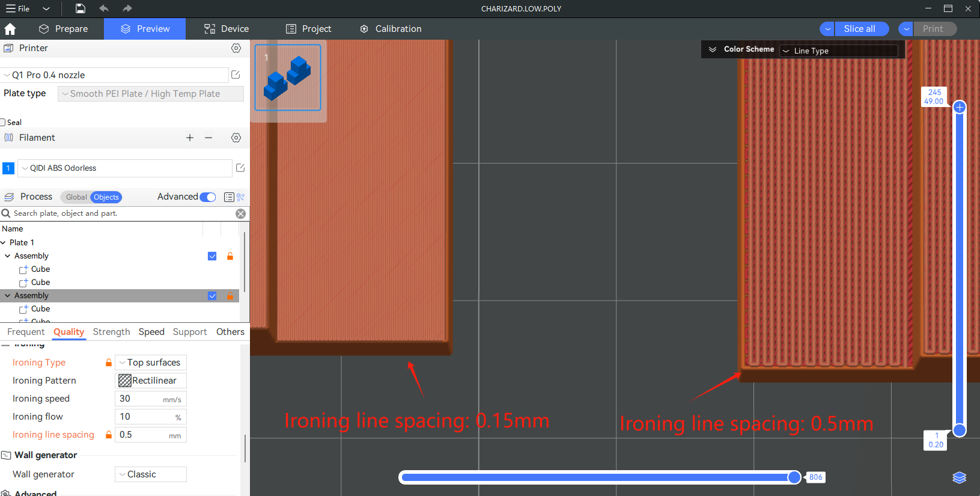Expand the Print dropdown arrow

906,29
